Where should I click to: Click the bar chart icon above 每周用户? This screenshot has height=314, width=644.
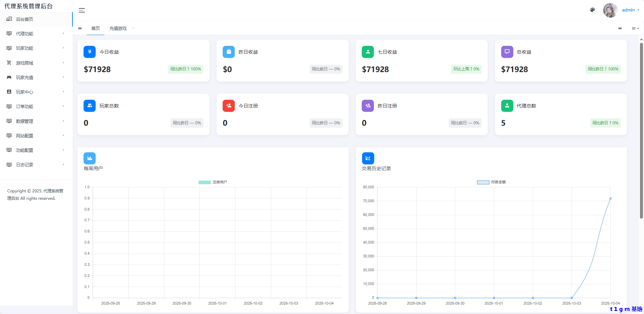coord(90,158)
